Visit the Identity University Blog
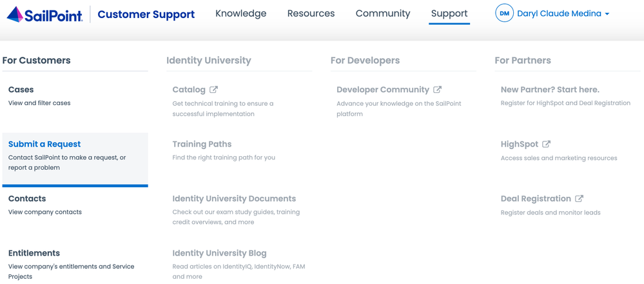Image resolution: width=644 pixels, height=284 pixels. (219, 253)
